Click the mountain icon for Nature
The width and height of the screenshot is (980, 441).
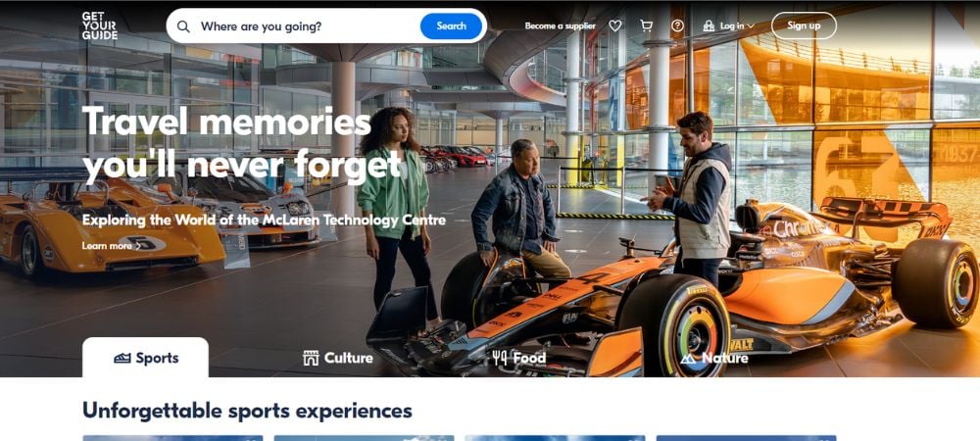(x=688, y=359)
